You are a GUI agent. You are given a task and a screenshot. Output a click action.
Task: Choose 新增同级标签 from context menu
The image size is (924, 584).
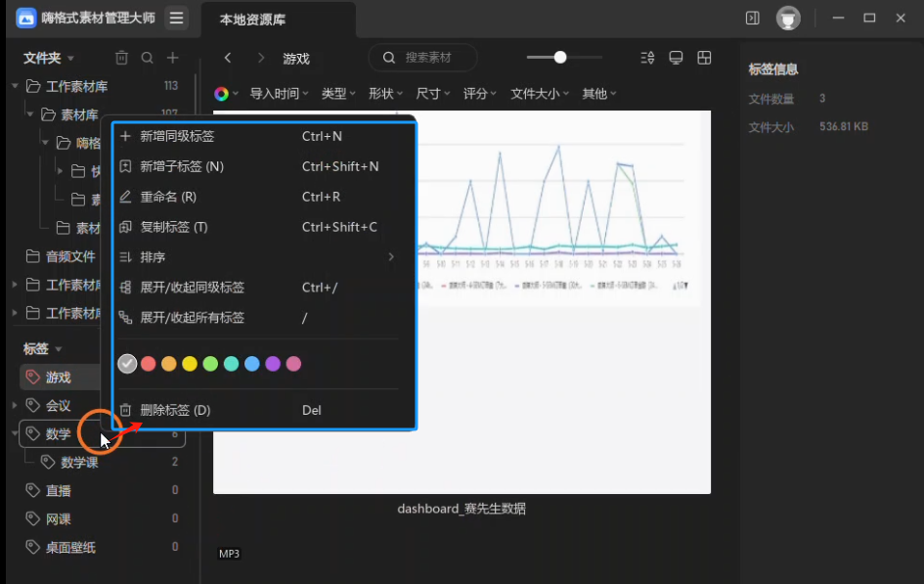[257, 136]
